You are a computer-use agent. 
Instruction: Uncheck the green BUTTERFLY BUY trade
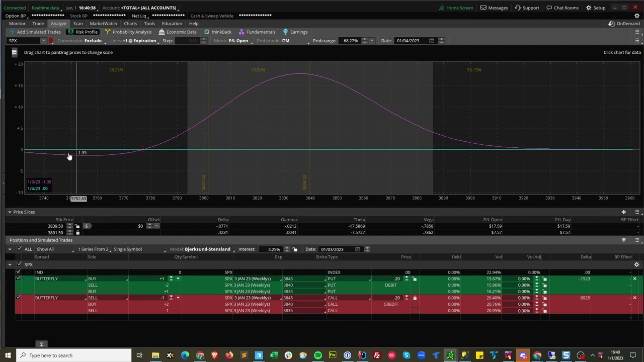tap(18, 279)
